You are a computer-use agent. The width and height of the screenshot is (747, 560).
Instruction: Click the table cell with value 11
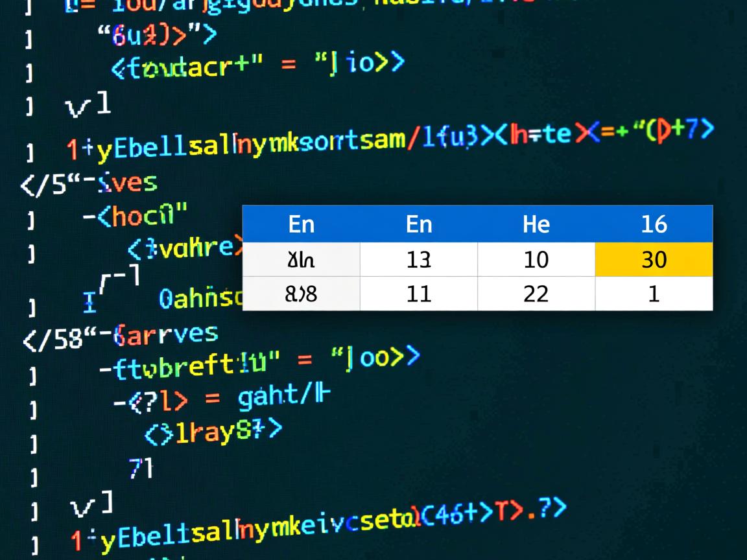click(418, 294)
